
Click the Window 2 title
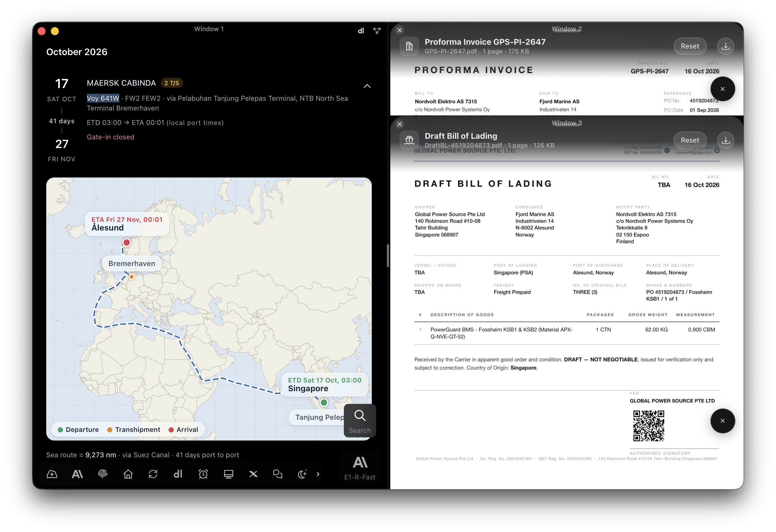[x=567, y=29]
